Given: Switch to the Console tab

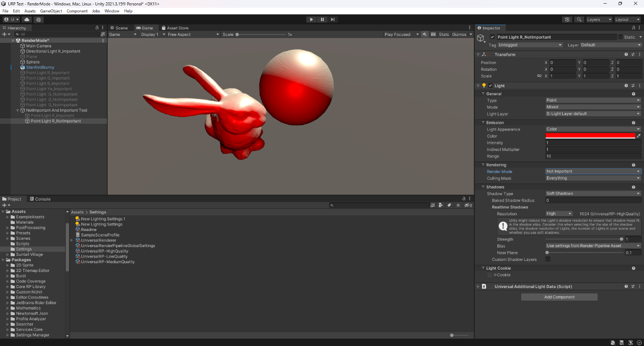Looking at the screenshot, I should (40, 199).
